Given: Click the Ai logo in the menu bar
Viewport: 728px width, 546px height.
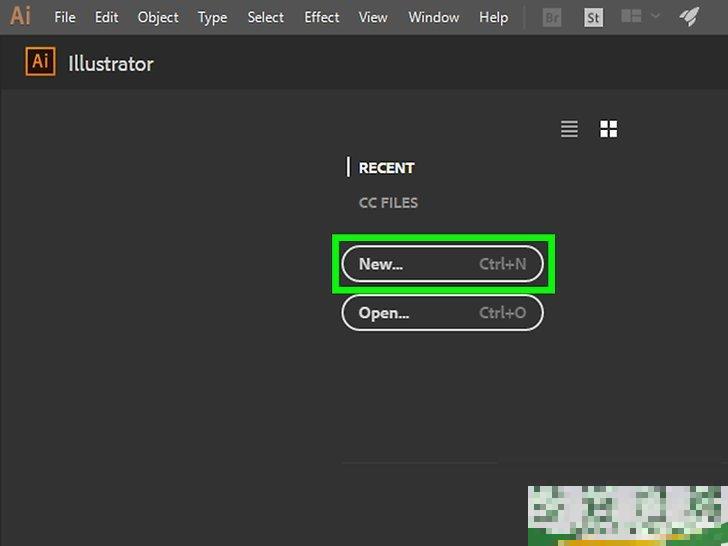Looking at the screenshot, I should coord(20,17).
